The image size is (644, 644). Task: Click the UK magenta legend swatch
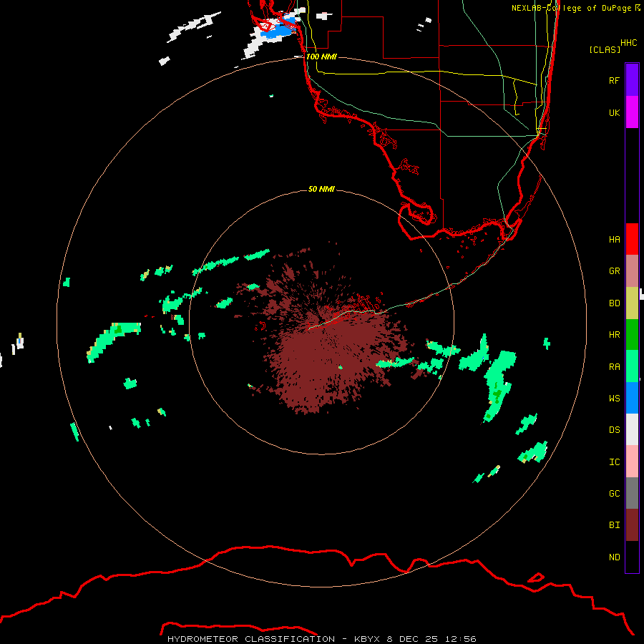(632, 112)
